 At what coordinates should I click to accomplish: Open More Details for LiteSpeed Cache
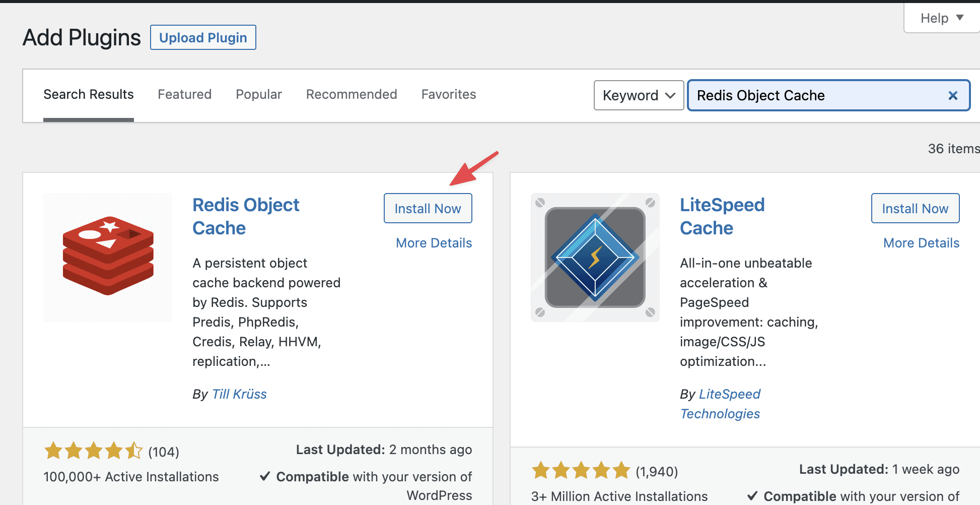tap(921, 242)
